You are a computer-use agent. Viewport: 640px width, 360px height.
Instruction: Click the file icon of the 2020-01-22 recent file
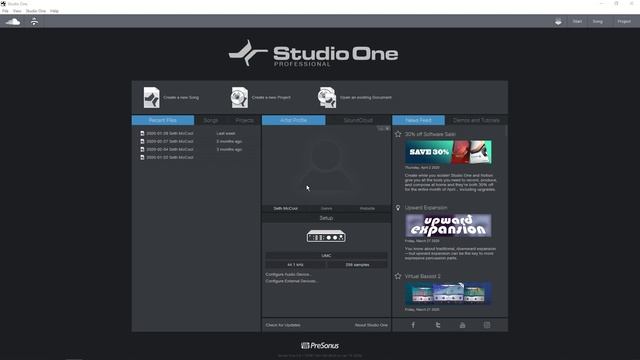point(142,157)
